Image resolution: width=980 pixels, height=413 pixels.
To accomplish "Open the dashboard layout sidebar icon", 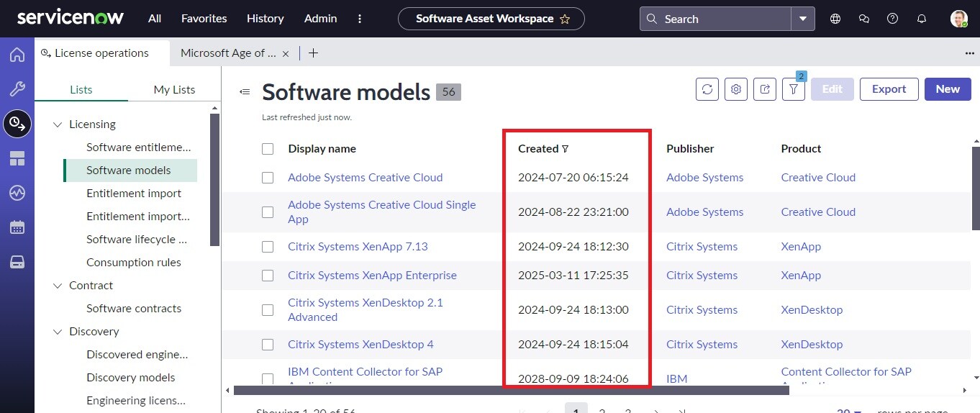I will [x=17, y=158].
